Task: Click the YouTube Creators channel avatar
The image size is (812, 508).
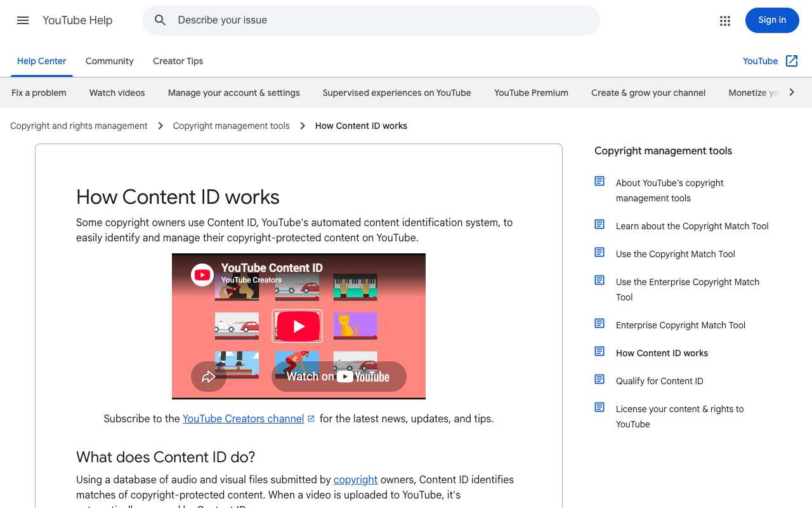Action: 202,275
